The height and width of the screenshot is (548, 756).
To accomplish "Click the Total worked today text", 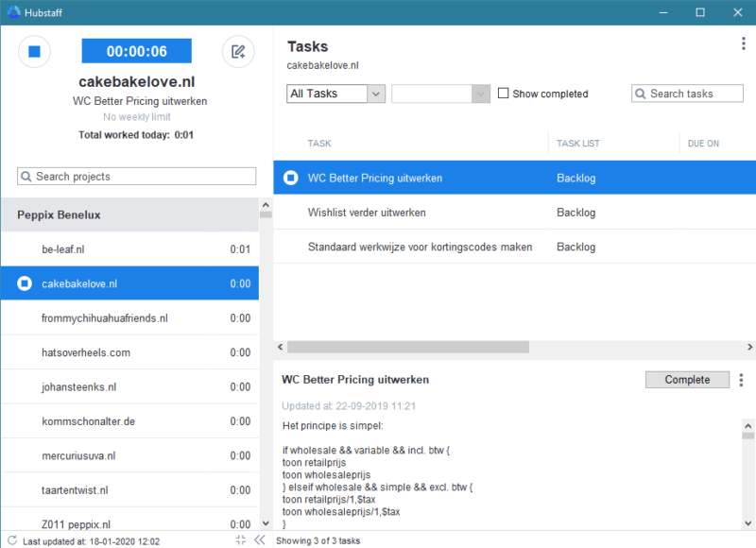I will click(x=136, y=135).
